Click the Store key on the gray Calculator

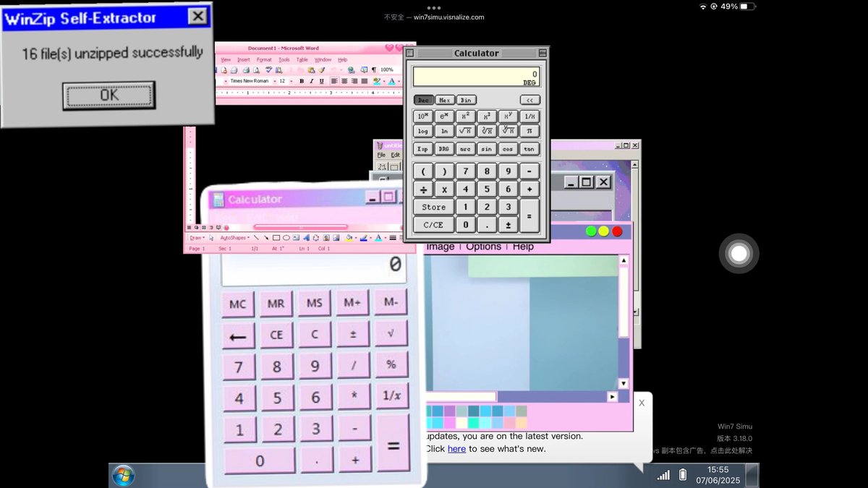(434, 207)
